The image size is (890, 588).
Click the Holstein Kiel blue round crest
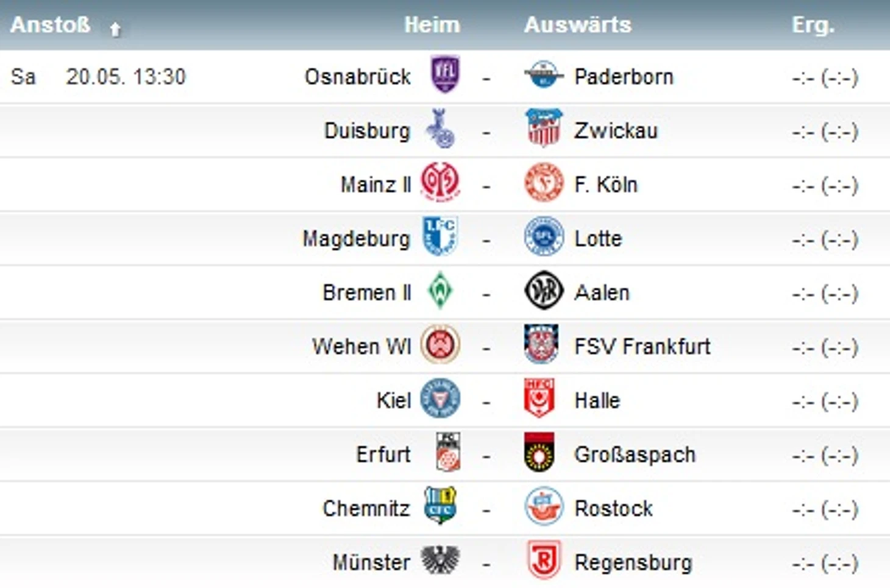click(440, 398)
